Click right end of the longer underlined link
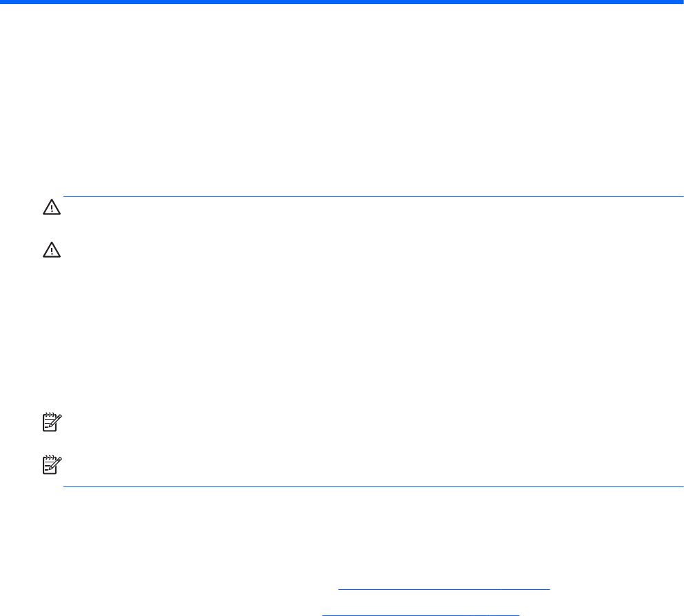The image size is (684, 616). click(548, 588)
